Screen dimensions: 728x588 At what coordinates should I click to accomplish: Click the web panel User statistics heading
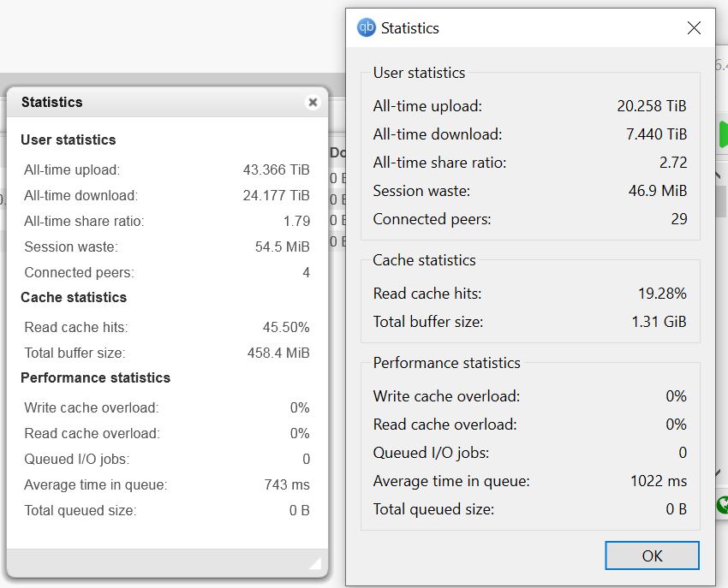68,140
